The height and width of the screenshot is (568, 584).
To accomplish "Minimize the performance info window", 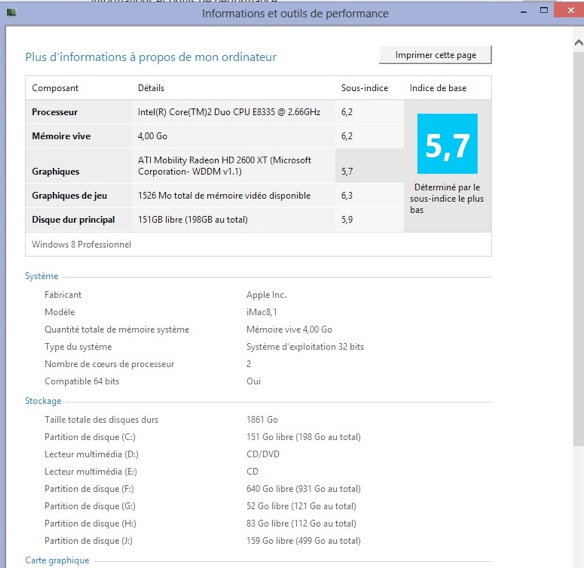I will pyautogui.click(x=524, y=12).
